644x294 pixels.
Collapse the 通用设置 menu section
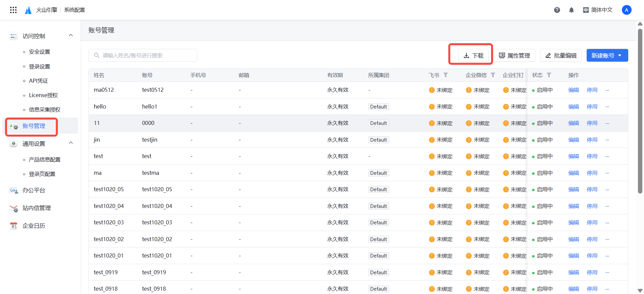pyautogui.click(x=71, y=143)
